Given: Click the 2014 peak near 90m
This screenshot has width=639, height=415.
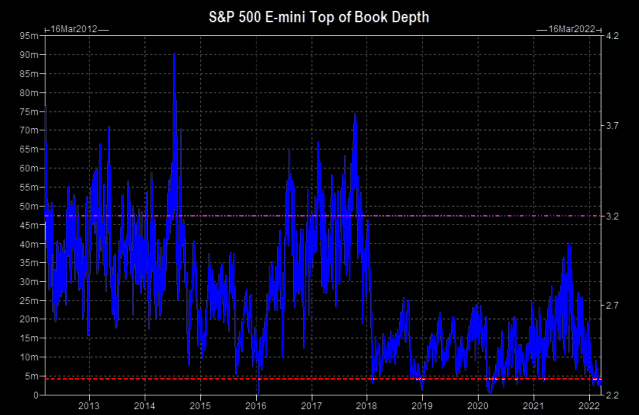Looking at the screenshot, I should [174, 55].
